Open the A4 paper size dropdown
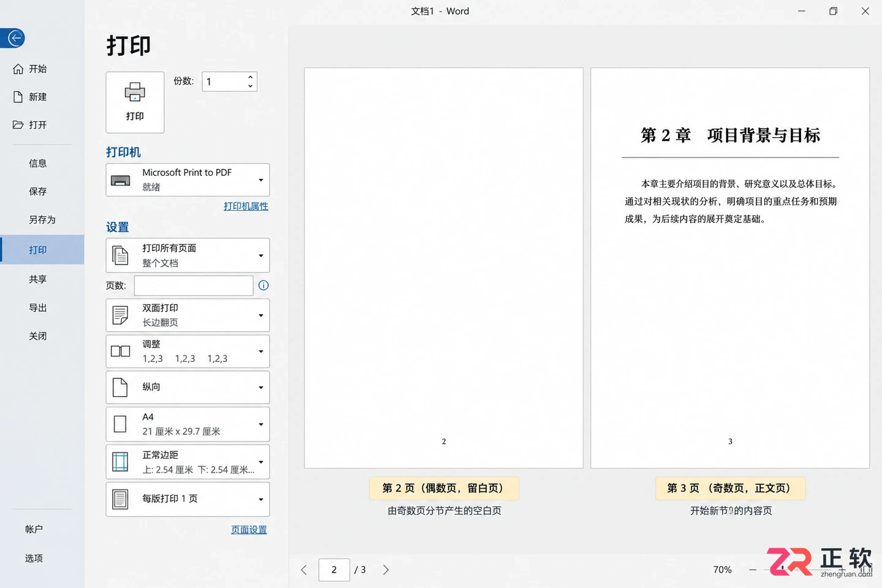 coord(187,424)
